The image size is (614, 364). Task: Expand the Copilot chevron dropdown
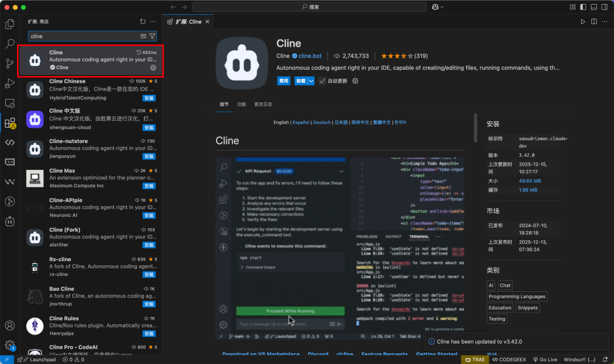point(442,7)
